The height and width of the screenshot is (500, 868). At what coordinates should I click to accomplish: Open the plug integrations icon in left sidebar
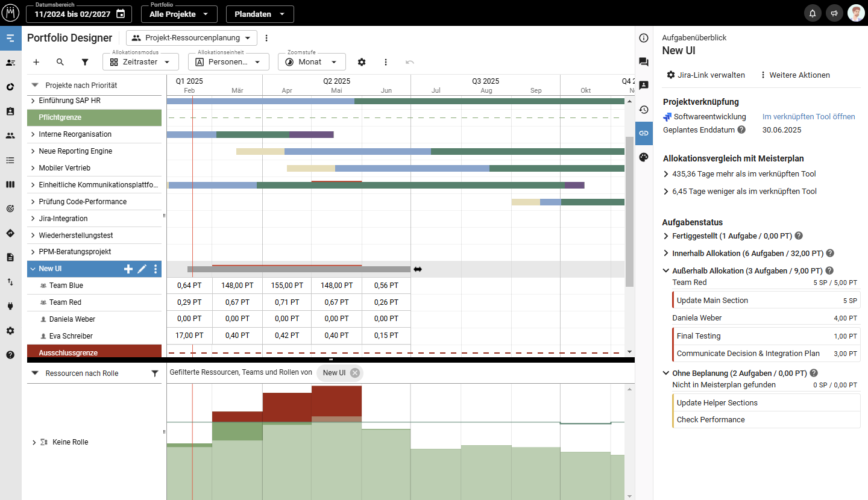(x=10, y=306)
